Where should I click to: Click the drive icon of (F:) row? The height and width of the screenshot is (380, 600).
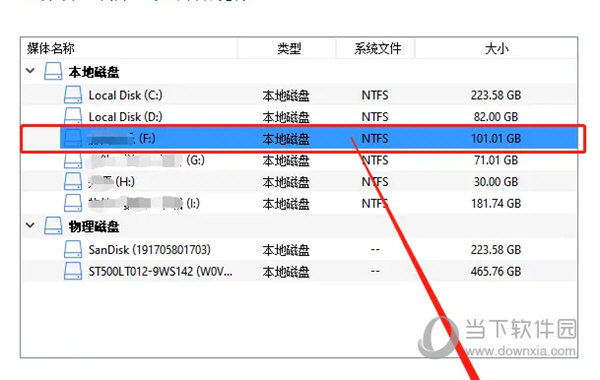(73, 138)
